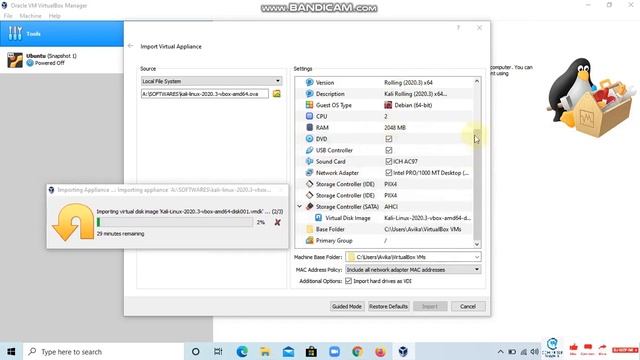The width and height of the screenshot is (640, 360).
Task: Open the MAC Address Policy dropdown
Action: coord(413,269)
